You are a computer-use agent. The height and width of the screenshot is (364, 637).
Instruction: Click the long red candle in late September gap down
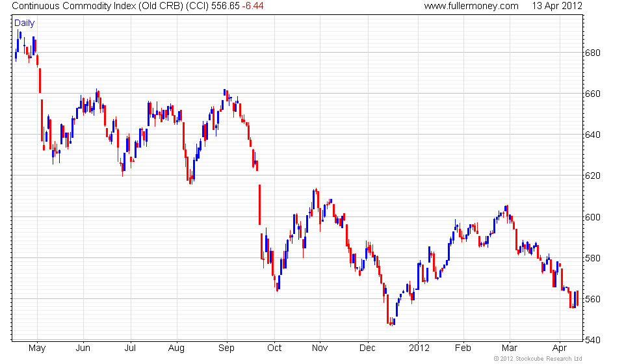click(259, 205)
